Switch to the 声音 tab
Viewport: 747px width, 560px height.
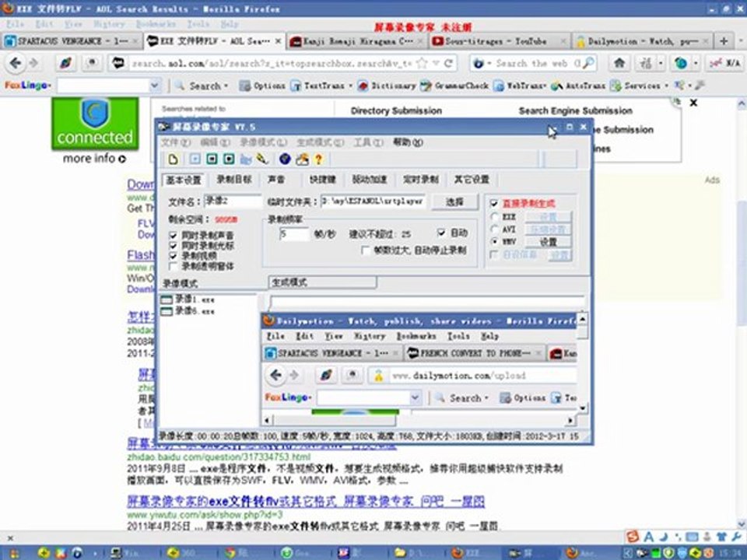276,180
